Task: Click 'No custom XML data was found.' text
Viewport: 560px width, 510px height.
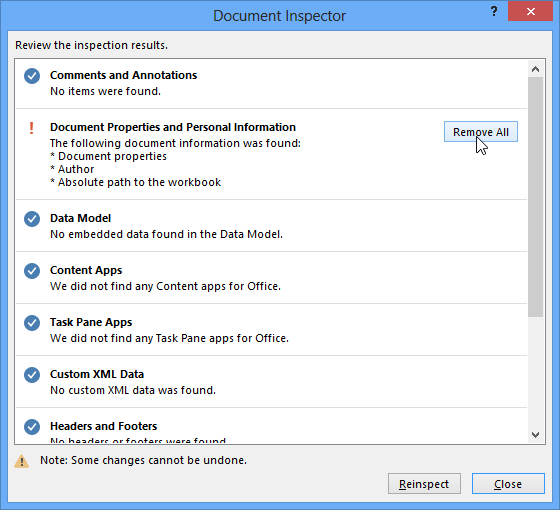Action: pos(133,390)
